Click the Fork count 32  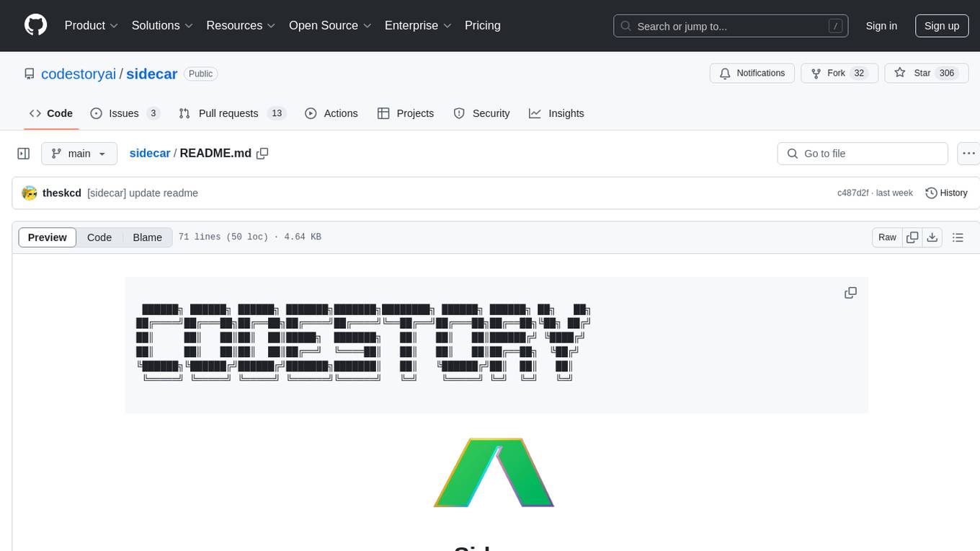pyautogui.click(x=858, y=74)
